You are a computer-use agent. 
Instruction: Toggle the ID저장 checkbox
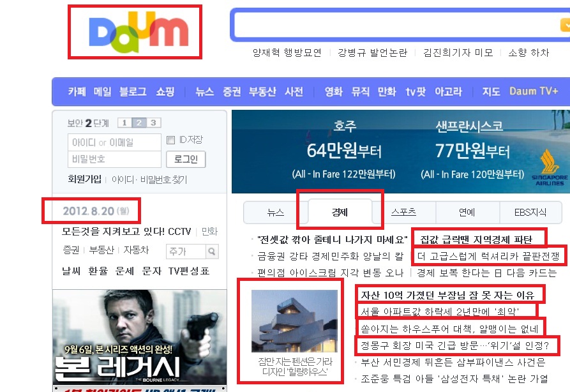(170, 140)
